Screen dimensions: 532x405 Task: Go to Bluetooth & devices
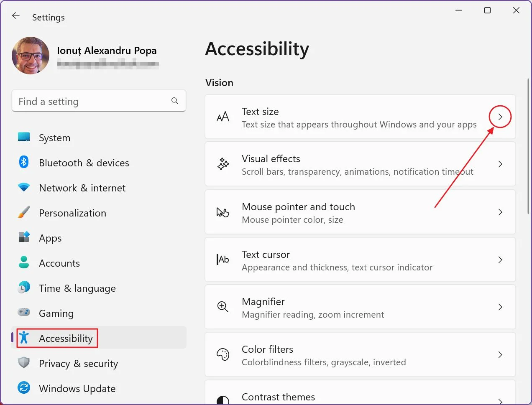pyautogui.click(x=99, y=163)
